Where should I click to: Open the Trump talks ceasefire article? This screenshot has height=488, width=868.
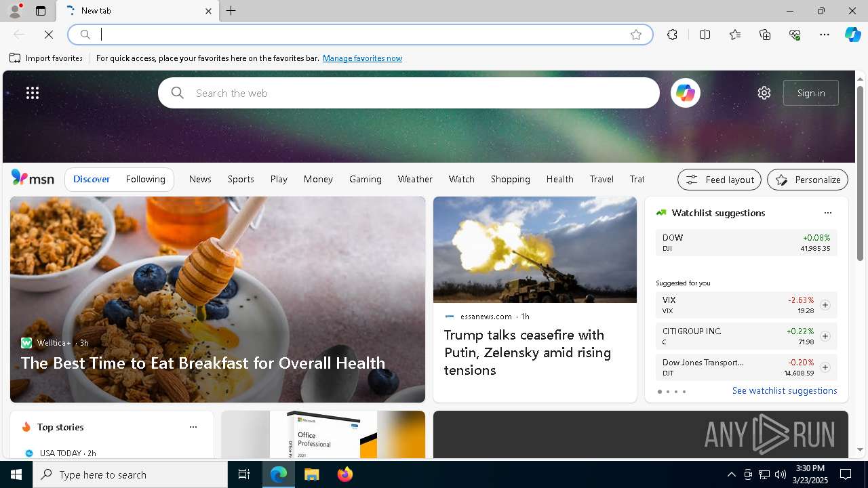coord(528,352)
